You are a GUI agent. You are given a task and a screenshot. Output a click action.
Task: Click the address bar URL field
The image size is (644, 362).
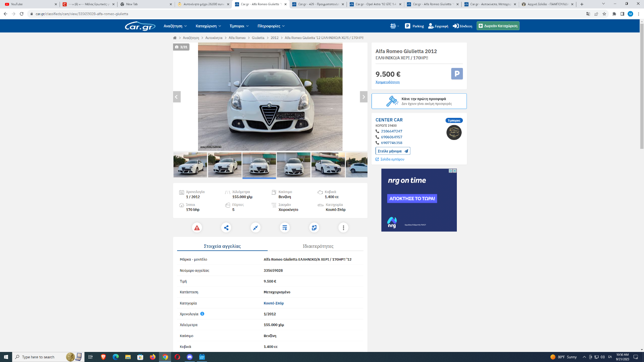pyautogui.click(x=306, y=14)
